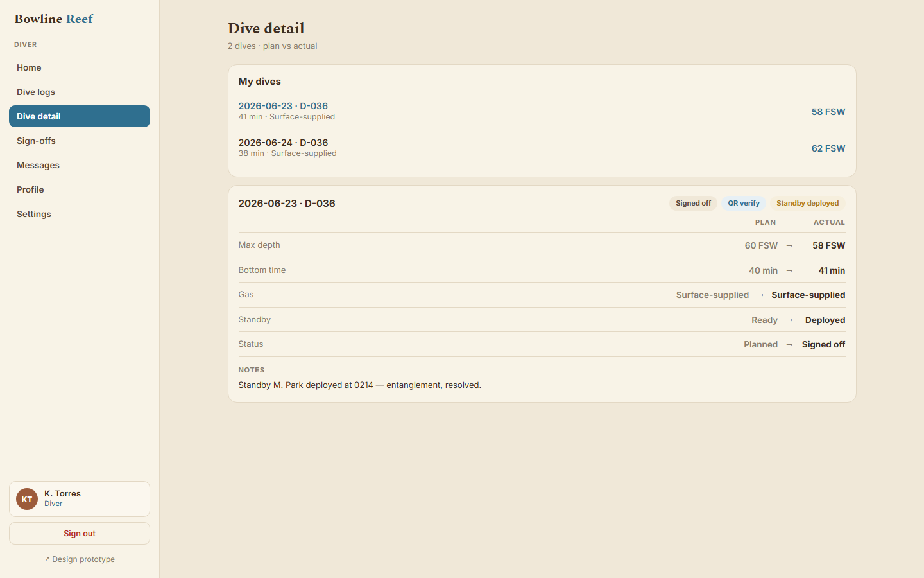
Task: Click the PLAN column header
Action: 766,222
